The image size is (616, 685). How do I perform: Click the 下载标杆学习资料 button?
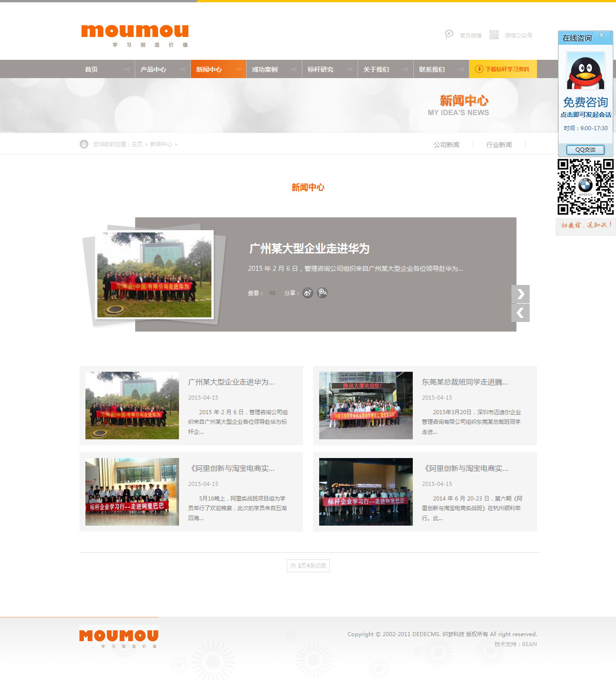(503, 69)
